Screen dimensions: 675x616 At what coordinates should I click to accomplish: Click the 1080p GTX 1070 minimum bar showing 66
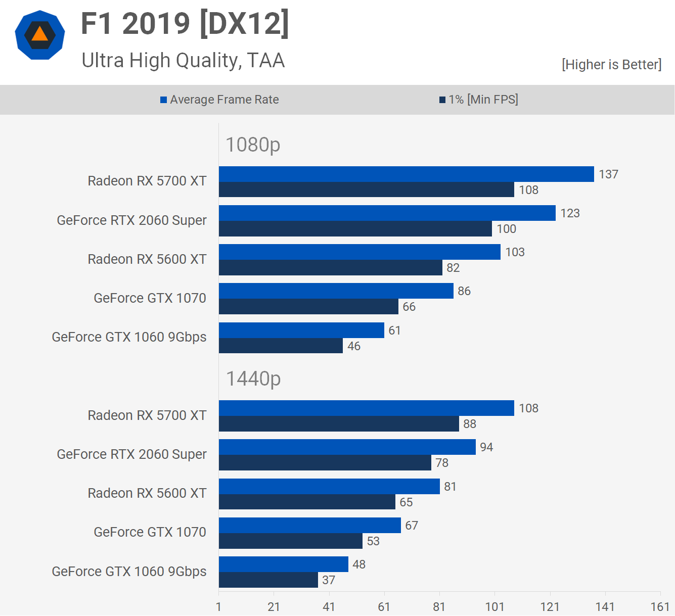click(x=308, y=307)
